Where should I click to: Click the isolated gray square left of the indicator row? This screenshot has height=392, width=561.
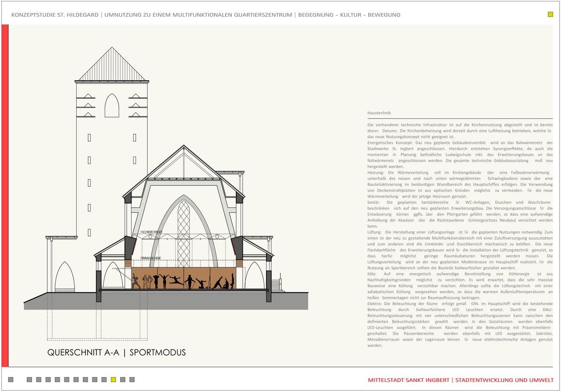[11, 380]
